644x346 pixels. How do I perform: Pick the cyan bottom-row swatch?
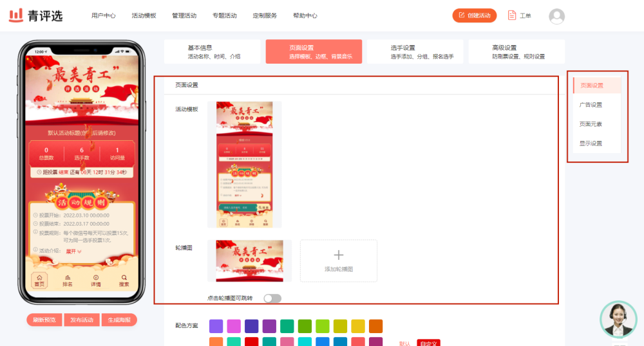point(305,341)
